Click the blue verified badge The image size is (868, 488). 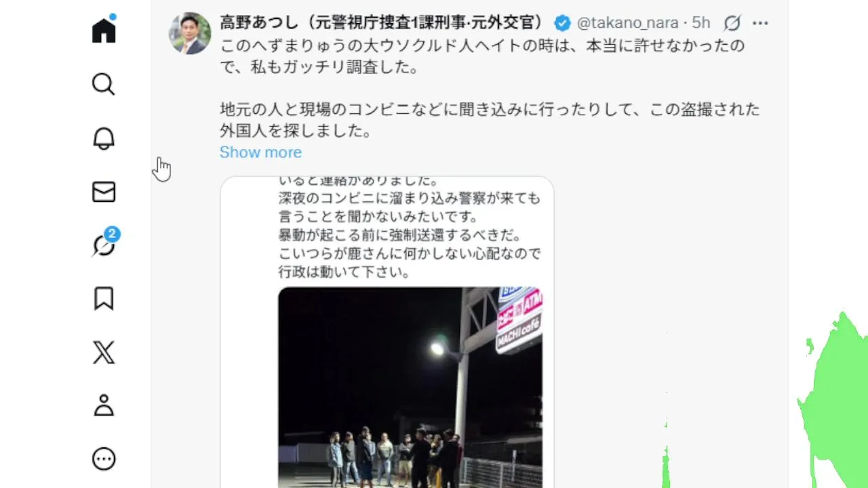(x=562, y=23)
